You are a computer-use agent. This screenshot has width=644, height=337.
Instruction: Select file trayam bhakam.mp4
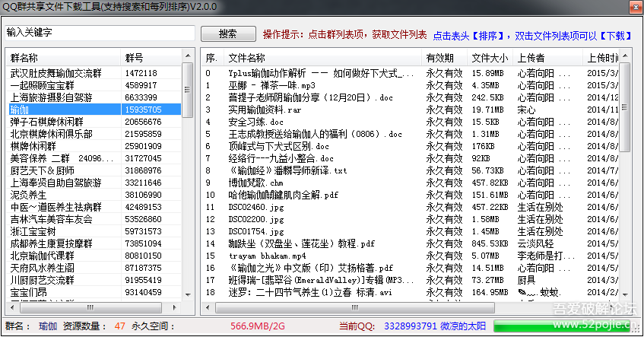point(265,256)
